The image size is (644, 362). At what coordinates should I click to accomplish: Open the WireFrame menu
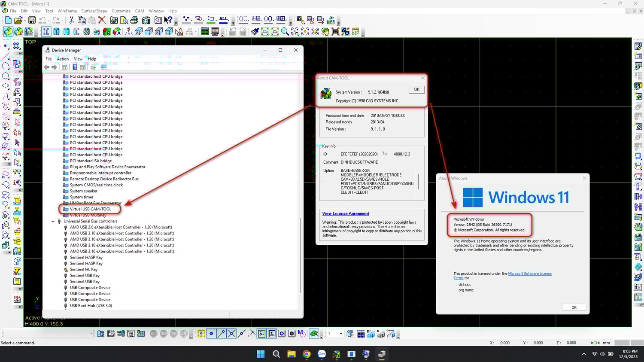click(67, 11)
